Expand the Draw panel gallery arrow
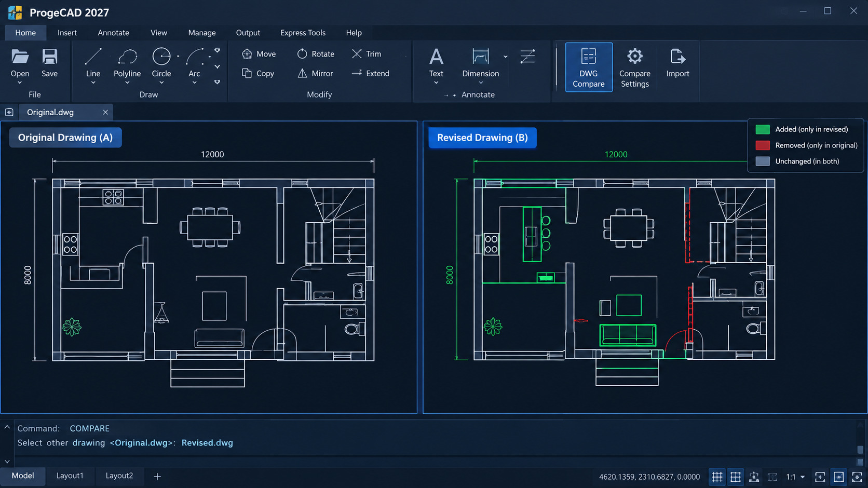 pyautogui.click(x=217, y=82)
